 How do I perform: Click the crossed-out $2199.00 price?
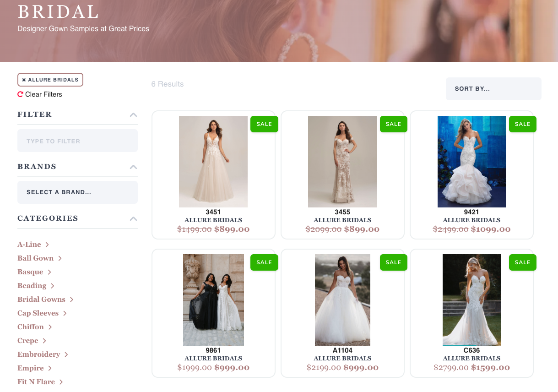pos(324,367)
